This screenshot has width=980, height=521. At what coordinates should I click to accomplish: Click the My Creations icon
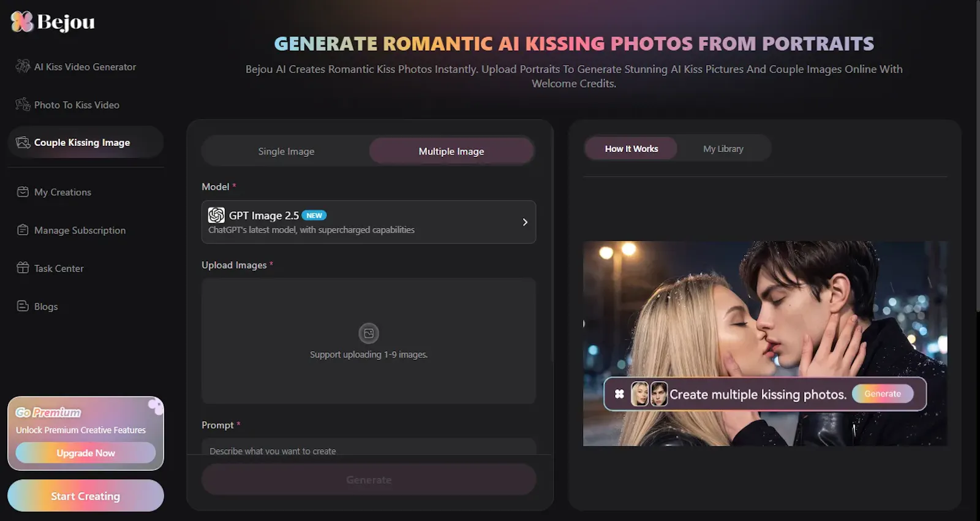pyautogui.click(x=23, y=192)
